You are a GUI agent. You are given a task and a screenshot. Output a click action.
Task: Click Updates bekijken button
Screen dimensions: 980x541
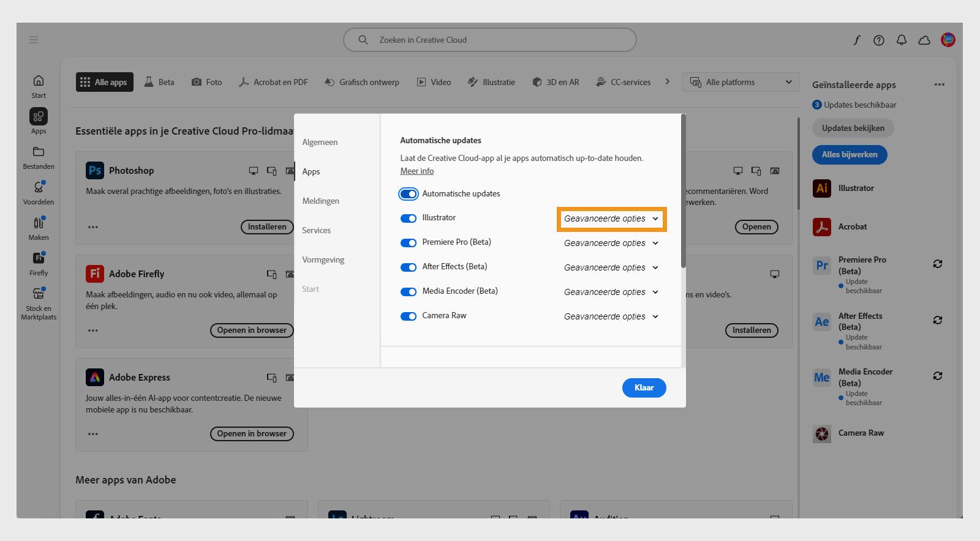(x=853, y=128)
